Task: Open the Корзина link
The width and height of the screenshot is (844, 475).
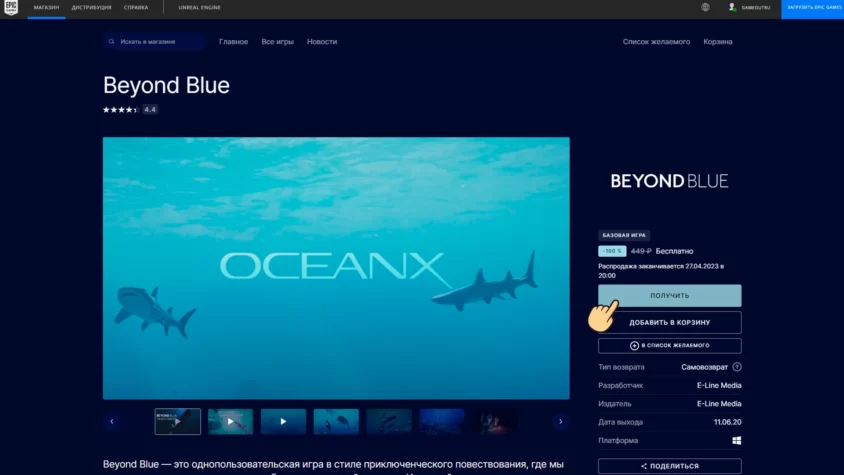Action: (718, 41)
